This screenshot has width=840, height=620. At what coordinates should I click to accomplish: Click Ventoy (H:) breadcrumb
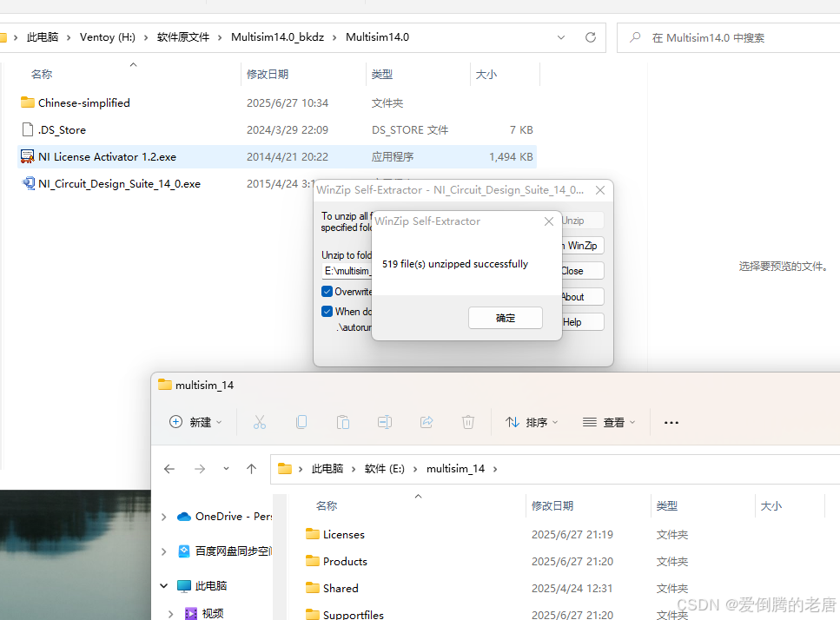tap(107, 37)
